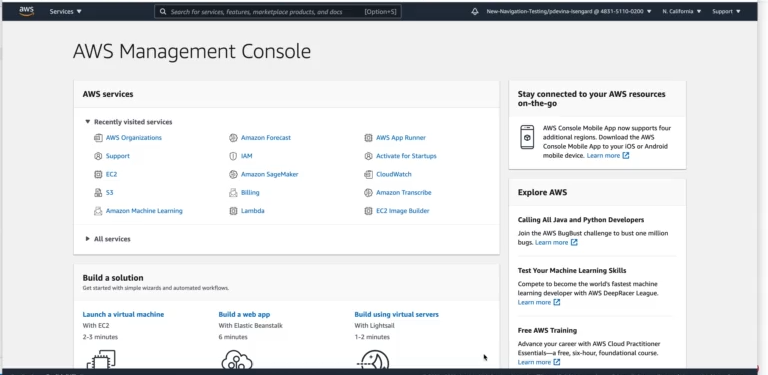
Task: Click Learn more for mobile app
Action: (603, 156)
